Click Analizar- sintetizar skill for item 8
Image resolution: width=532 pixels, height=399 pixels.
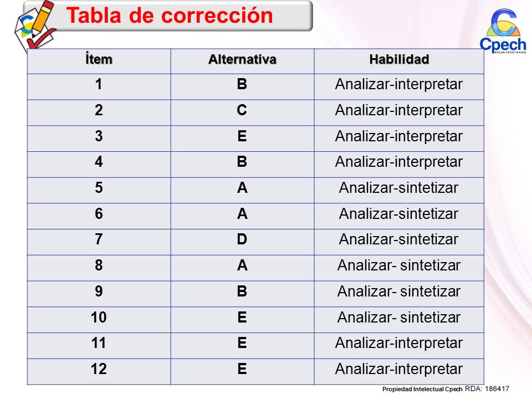click(x=398, y=265)
